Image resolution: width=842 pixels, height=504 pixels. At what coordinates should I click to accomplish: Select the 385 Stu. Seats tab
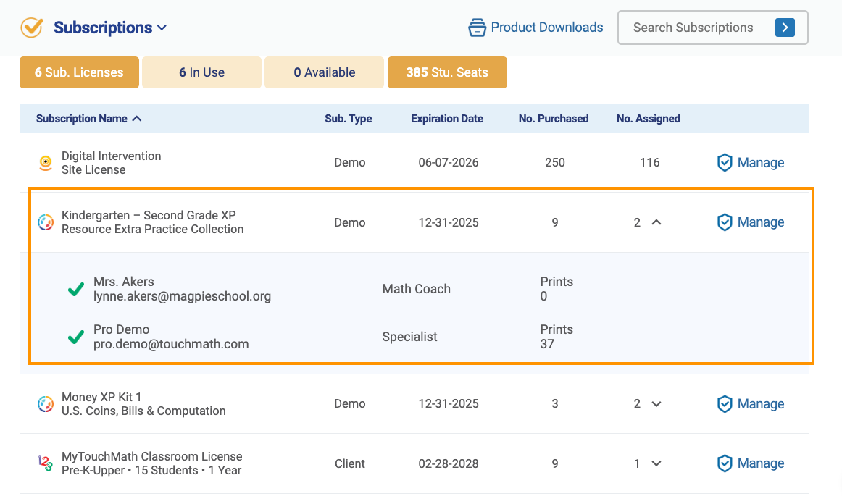click(447, 72)
